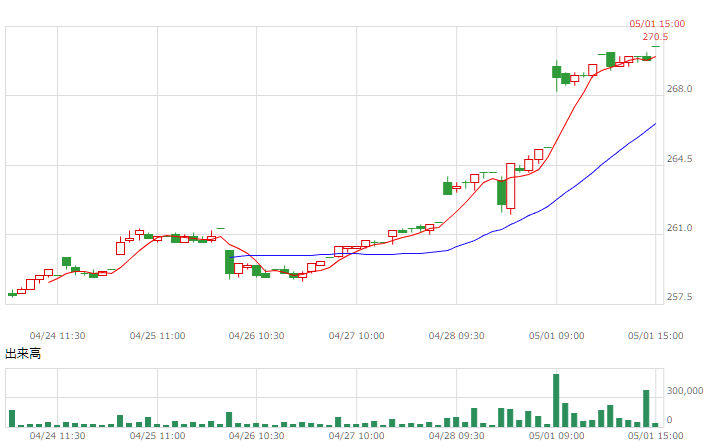Select the tall volume bar just before 05/01 15:00

pos(646,408)
